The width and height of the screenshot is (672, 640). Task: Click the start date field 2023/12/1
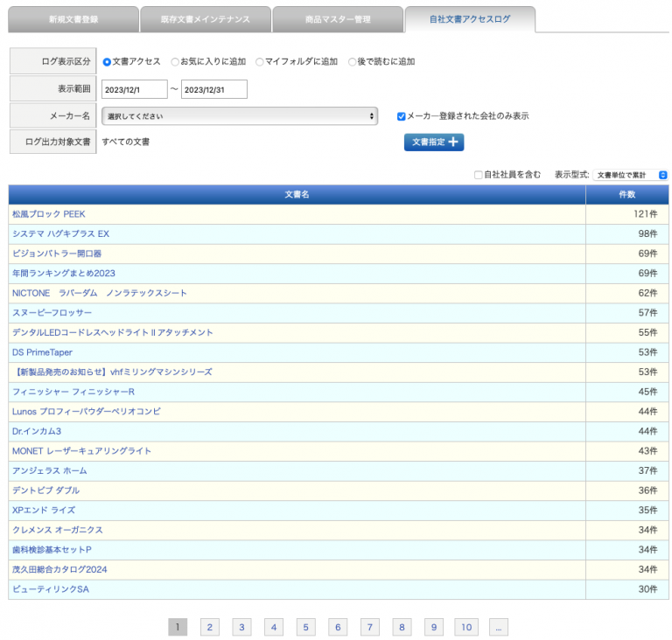[134, 89]
